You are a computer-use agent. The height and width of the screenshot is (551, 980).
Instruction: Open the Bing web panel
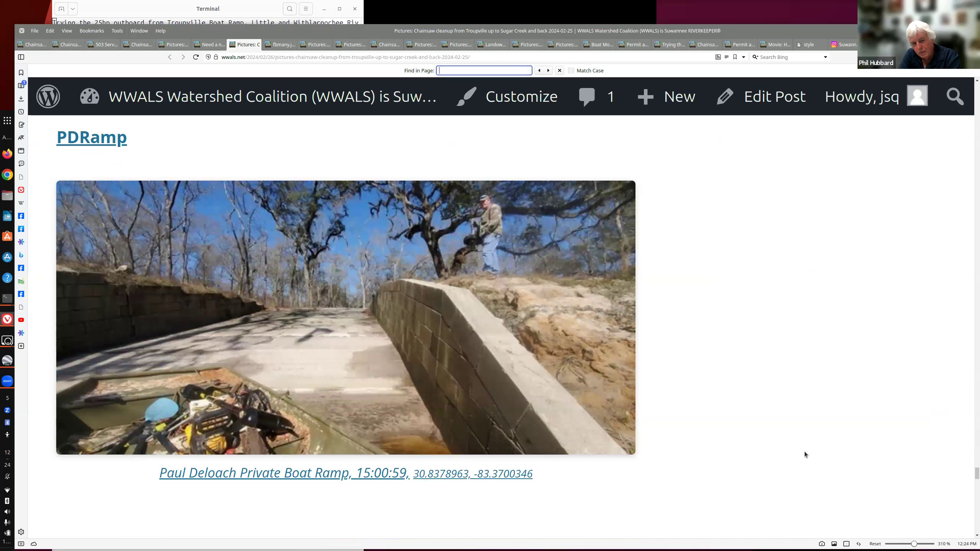tap(21, 255)
